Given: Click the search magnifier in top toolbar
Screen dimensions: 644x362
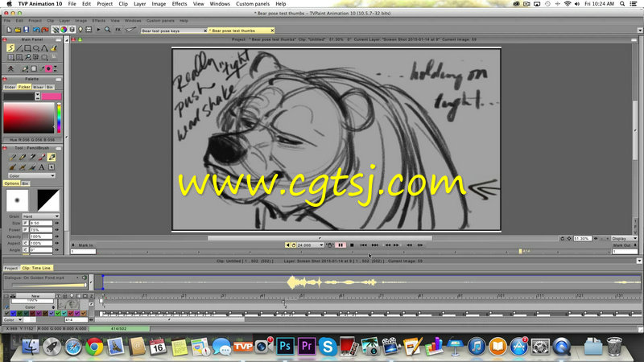Looking at the screenshot, I should click(108, 30).
